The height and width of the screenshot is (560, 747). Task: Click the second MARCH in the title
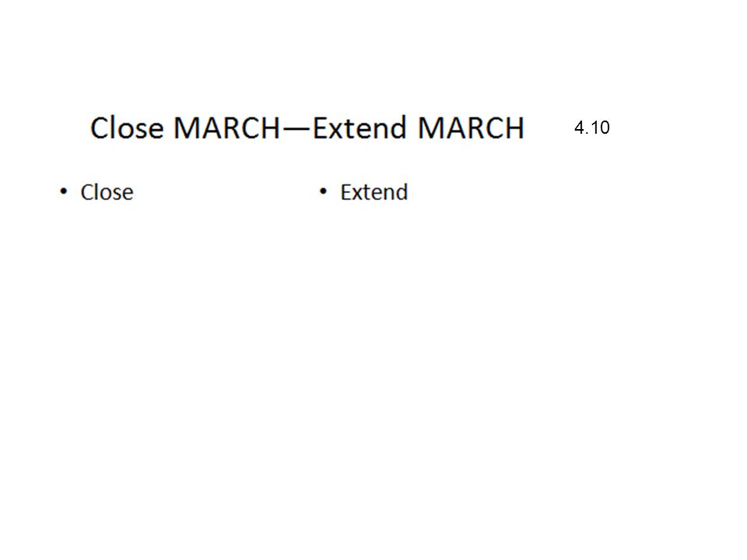pyautogui.click(x=472, y=128)
